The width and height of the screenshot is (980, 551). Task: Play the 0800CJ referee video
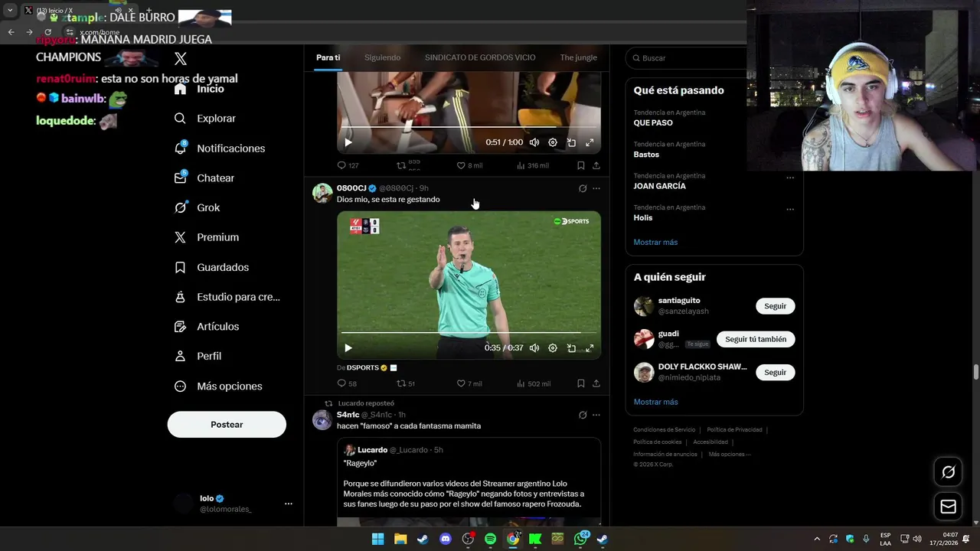348,348
